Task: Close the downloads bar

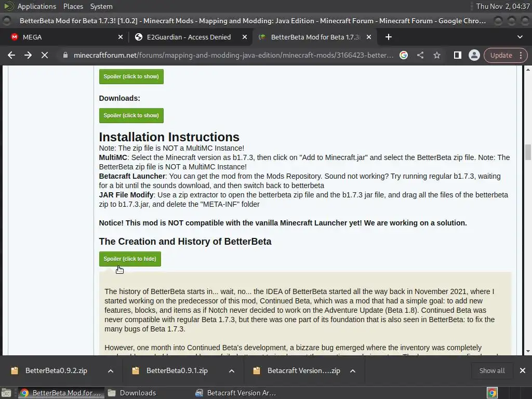Action: tap(523, 371)
